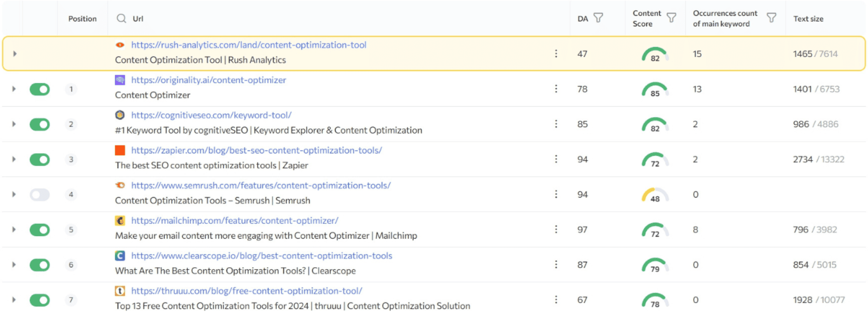Viewport: 868px width, 312px height.
Task: Open more options for cognitiveseo.com row
Action: (556, 124)
